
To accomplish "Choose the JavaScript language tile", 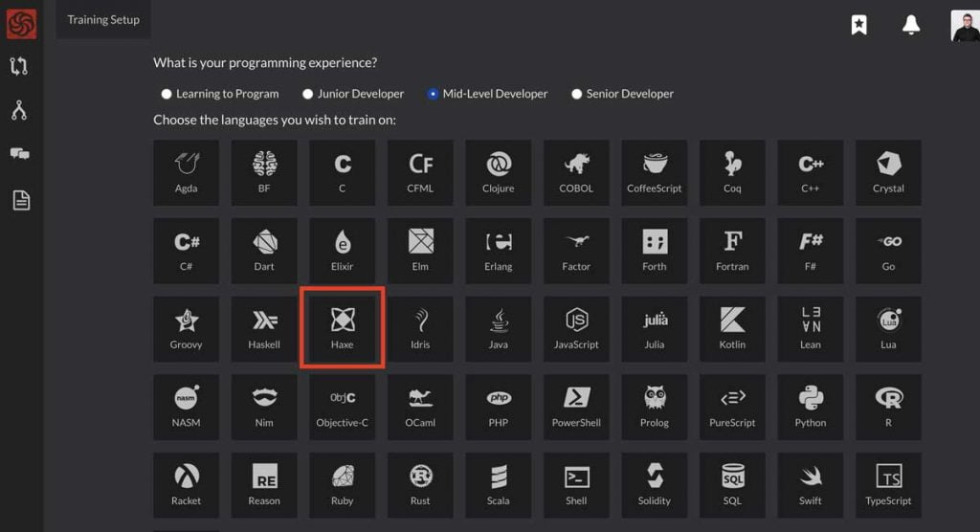I will tap(576, 328).
